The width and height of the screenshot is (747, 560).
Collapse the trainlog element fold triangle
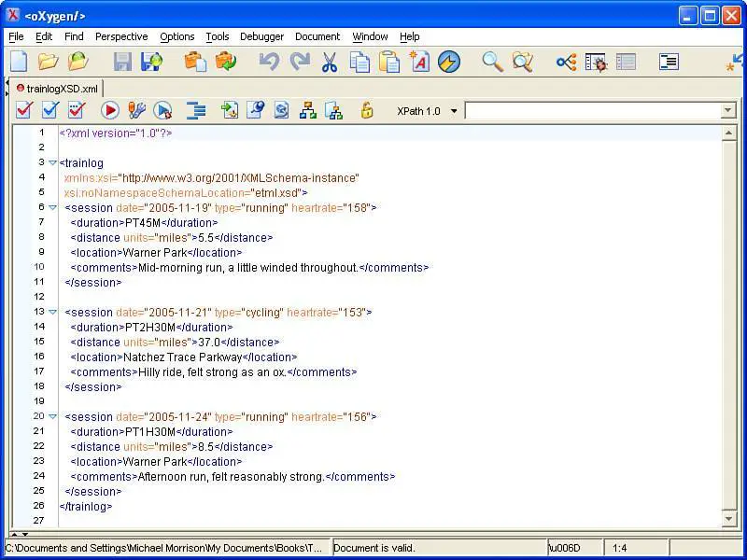[x=52, y=162]
